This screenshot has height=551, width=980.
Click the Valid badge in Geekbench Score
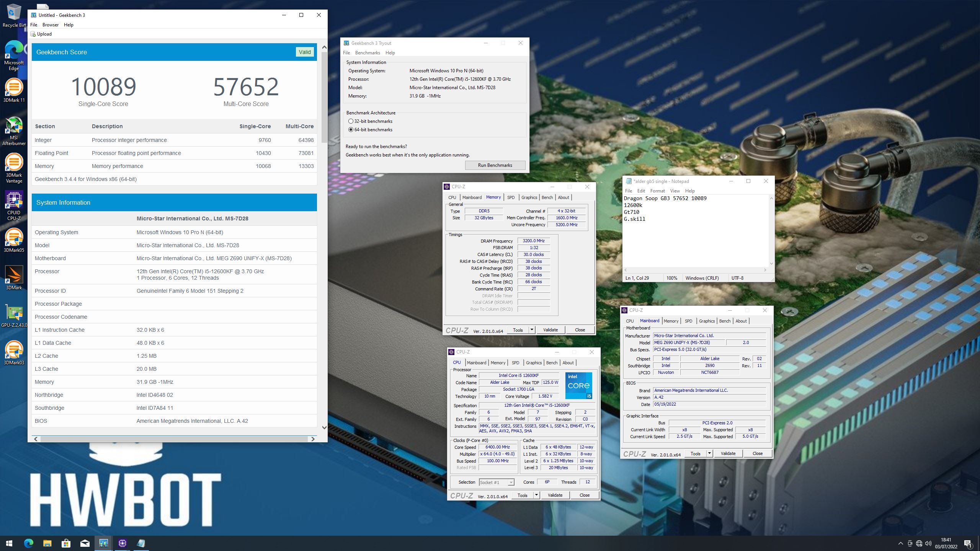(x=305, y=52)
